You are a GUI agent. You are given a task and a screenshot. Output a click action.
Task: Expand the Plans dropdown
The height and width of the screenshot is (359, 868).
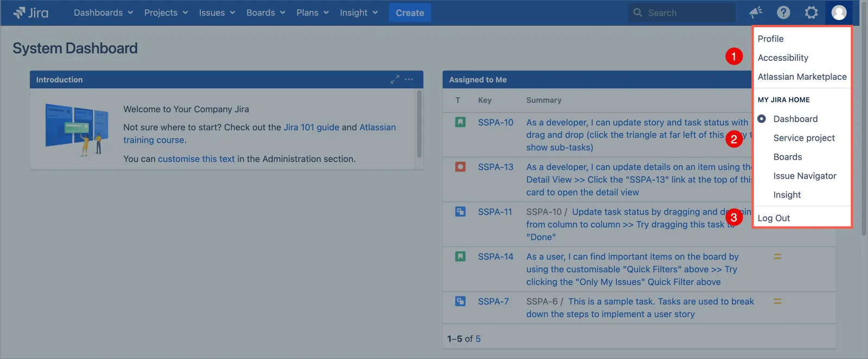point(312,12)
